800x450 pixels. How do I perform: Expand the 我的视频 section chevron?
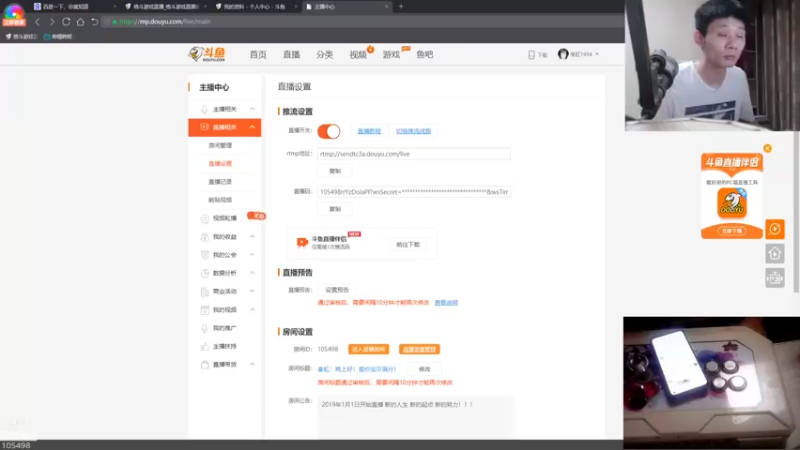(252, 310)
